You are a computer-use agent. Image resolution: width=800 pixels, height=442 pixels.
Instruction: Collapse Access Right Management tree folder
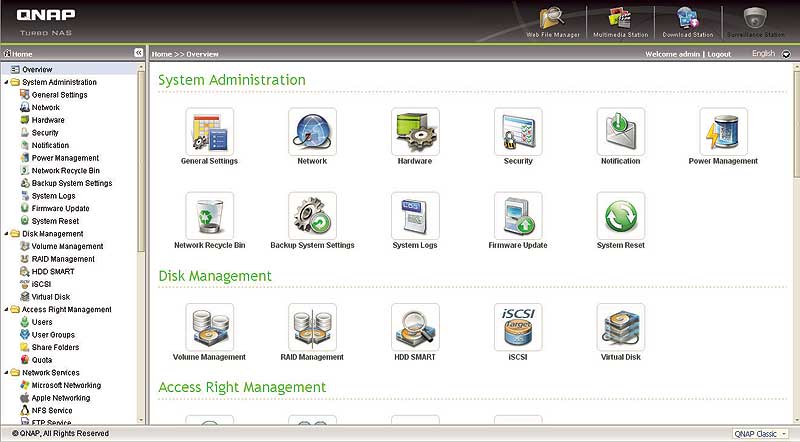pos(6,309)
